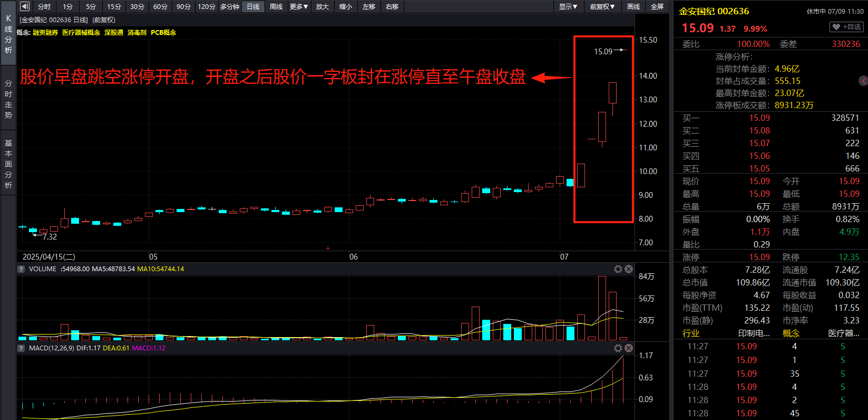This screenshot has width=868, height=420.
Task: Click the 金安国纪 002636 stock title
Action: pos(714,11)
